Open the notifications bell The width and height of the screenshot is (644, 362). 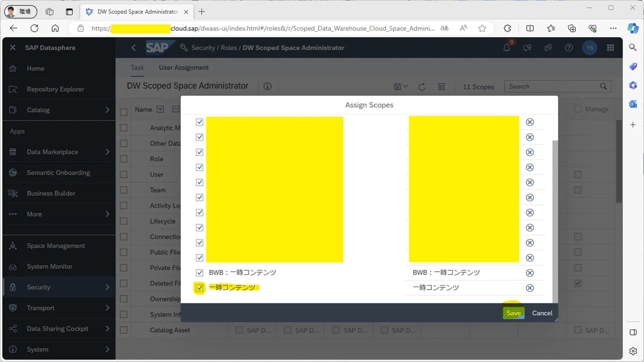[x=507, y=48]
